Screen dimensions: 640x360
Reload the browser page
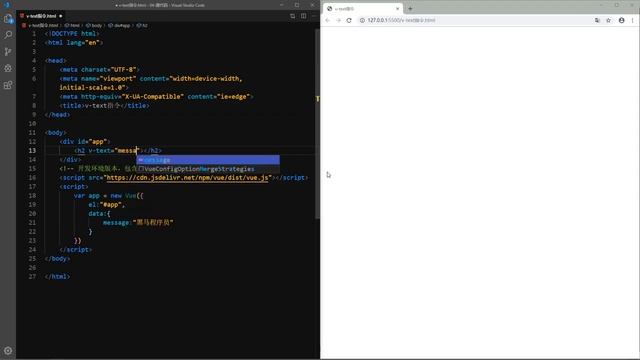pos(349,20)
